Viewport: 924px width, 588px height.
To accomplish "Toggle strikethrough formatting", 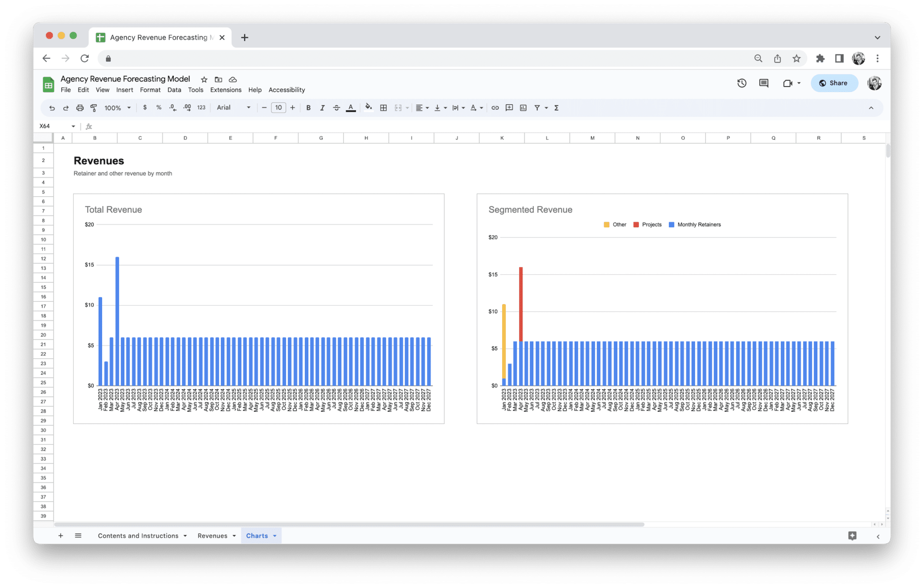I will (336, 107).
